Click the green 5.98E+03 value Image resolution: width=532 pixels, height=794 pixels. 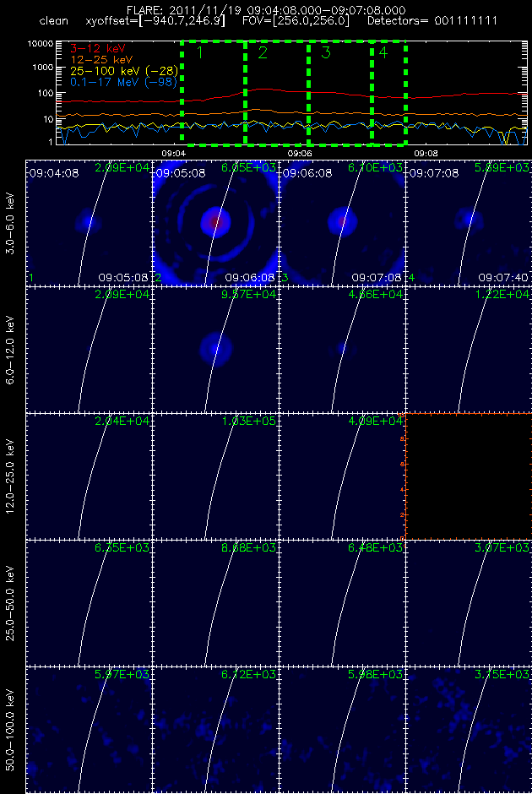[x=375, y=674]
